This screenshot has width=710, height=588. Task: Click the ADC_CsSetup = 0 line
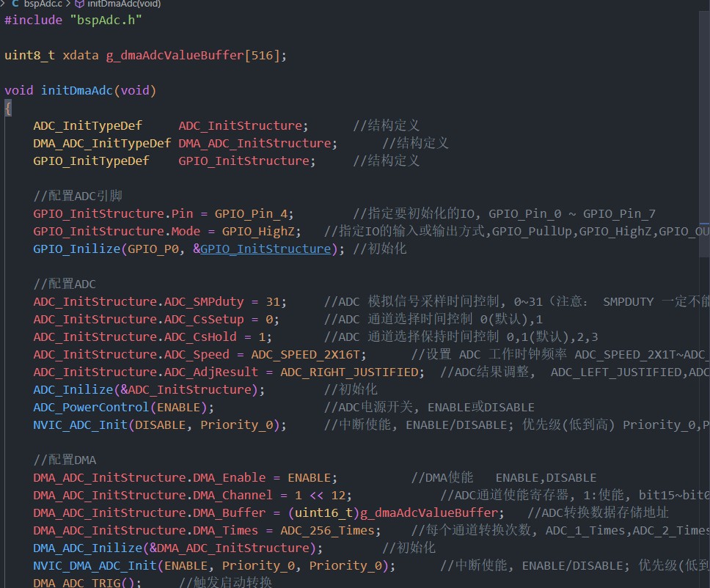pos(156,320)
